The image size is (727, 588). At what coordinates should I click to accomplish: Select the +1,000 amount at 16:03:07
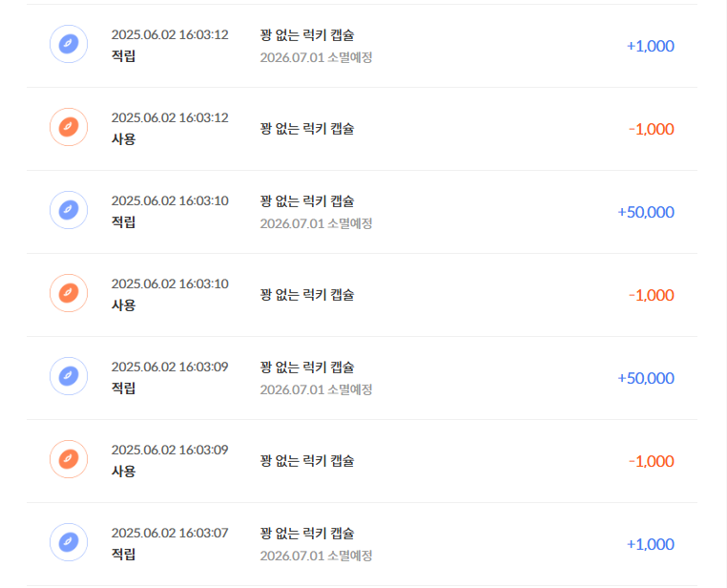point(650,544)
